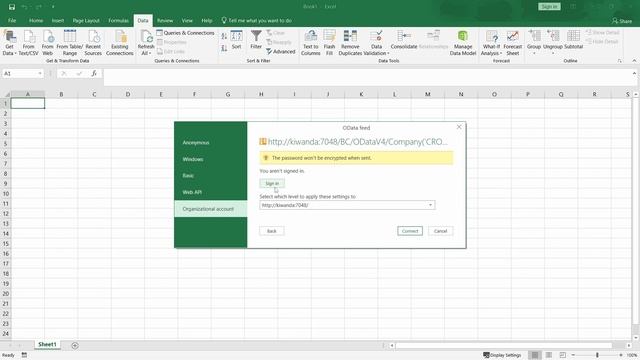Click the Sign in button in dialog
This screenshot has width=640, height=360.
tap(272, 183)
